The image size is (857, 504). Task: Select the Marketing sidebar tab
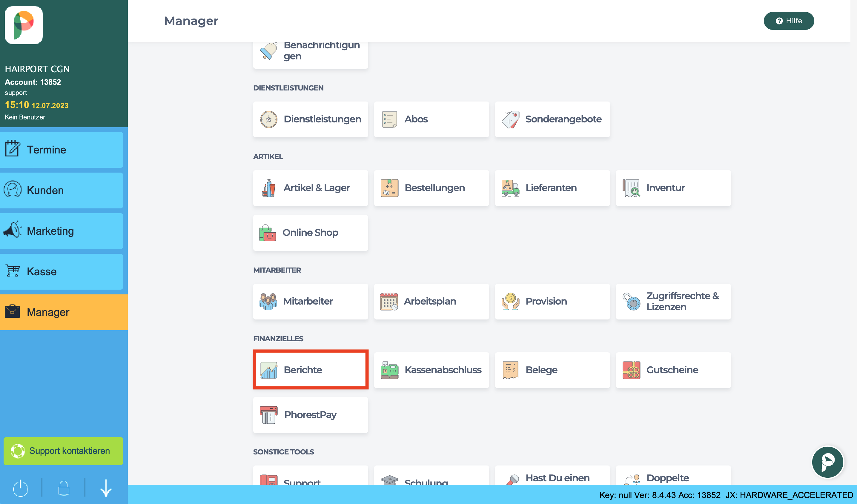64,231
